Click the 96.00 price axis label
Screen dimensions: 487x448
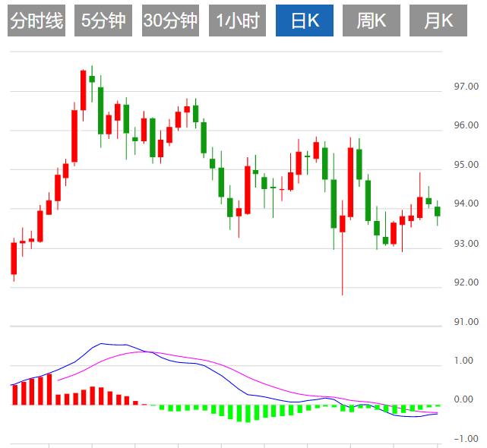click(466, 125)
